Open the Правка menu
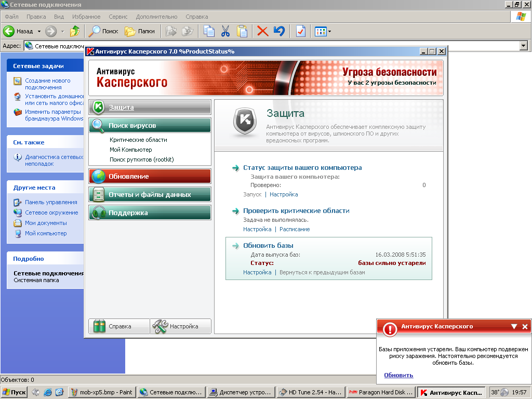 [x=36, y=17]
